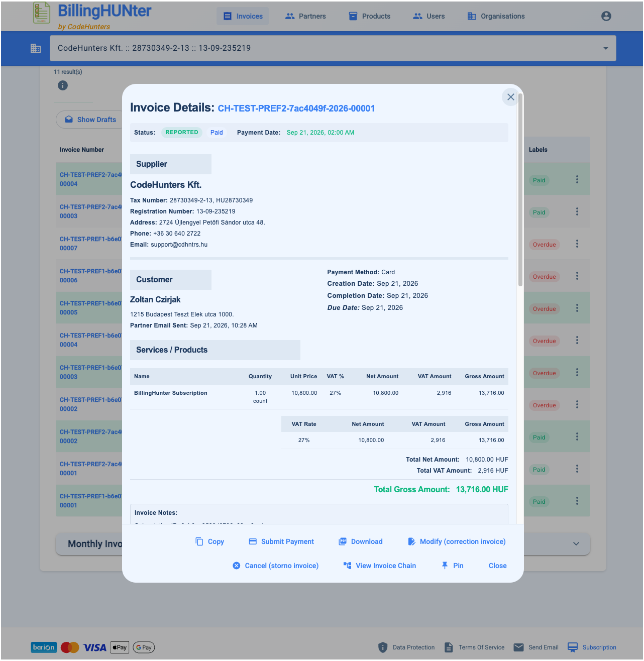Open actions menu for row PREF1 00005
The width and height of the screenshot is (644, 661).
click(577, 308)
